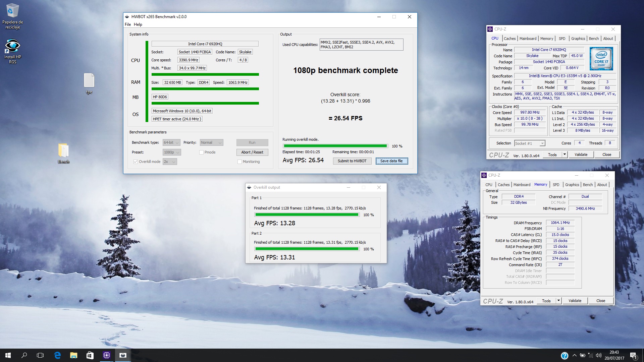Open the Priority Normal dropdown
Viewport: 644px width, 362px height.
(x=211, y=142)
